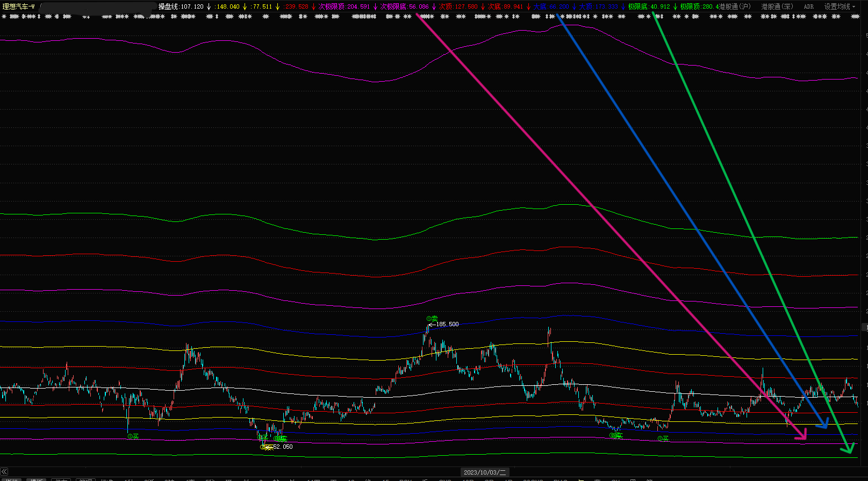Click the 理想汽车-W stock name

(x=19, y=6)
